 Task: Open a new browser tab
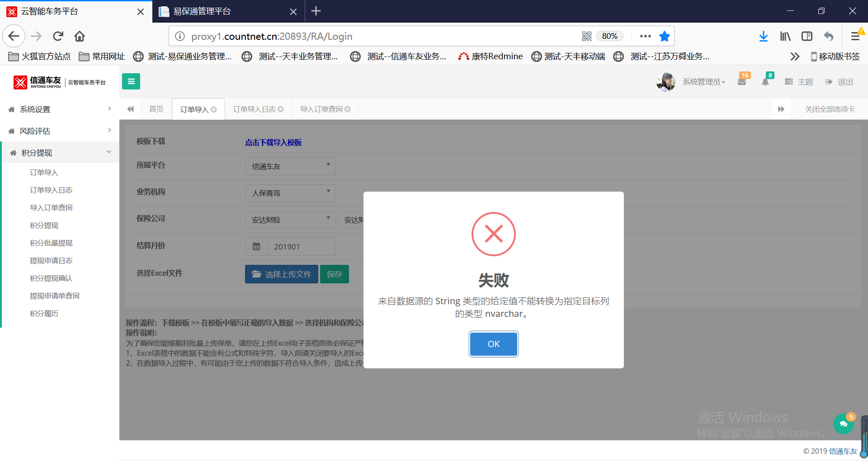pos(316,11)
